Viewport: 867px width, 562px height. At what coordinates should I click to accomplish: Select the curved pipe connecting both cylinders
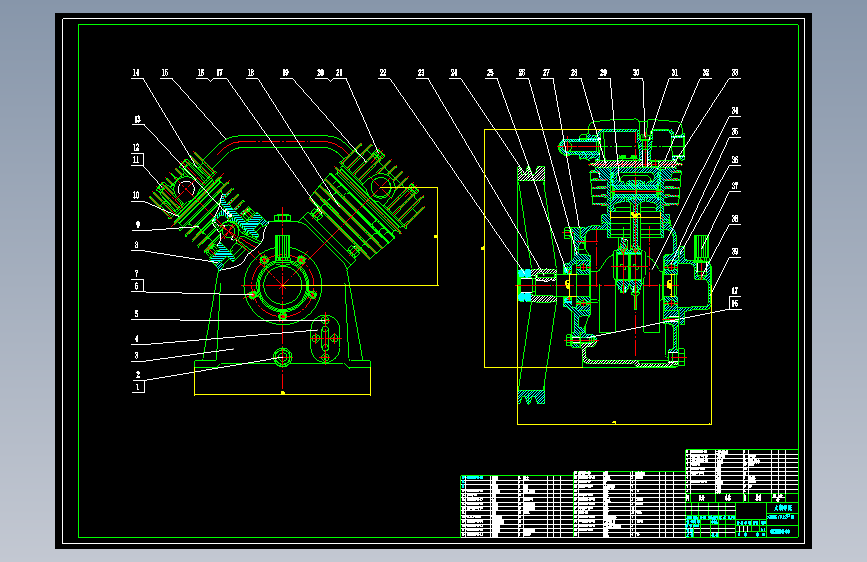(x=284, y=144)
